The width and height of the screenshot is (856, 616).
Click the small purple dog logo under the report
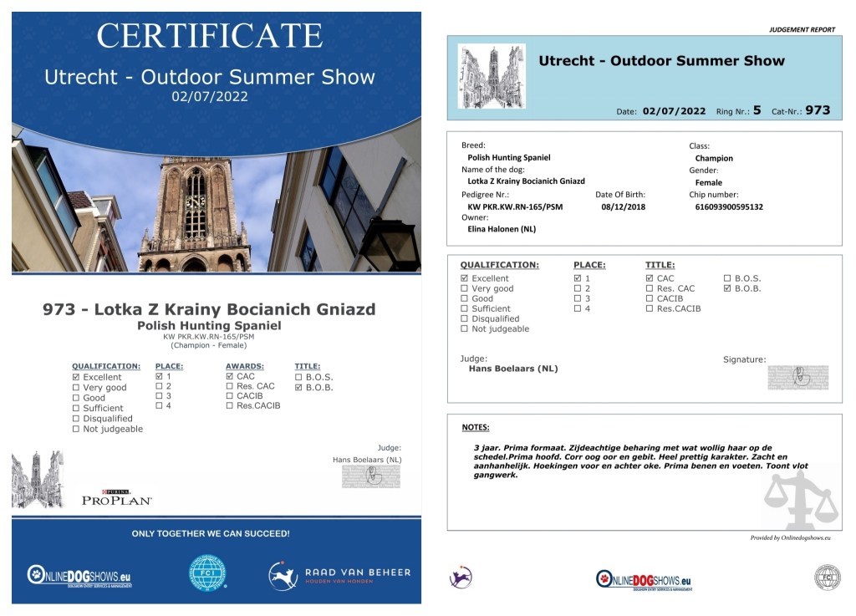(461, 577)
